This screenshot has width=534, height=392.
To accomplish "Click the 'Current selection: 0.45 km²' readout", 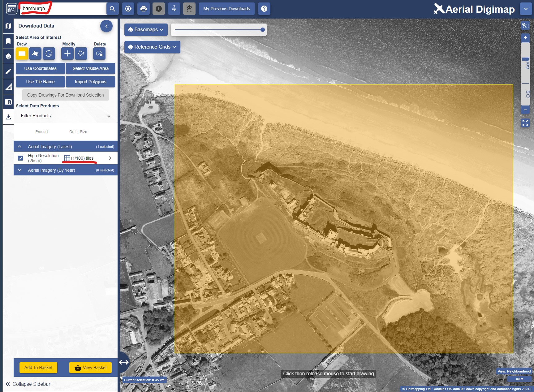I will (x=145, y=380).
